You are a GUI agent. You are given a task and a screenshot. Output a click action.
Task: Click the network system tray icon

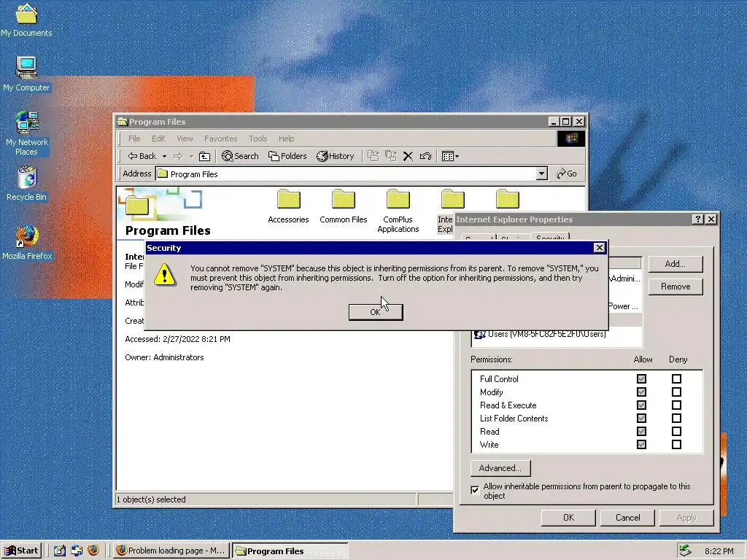click(x=686, y=551)
